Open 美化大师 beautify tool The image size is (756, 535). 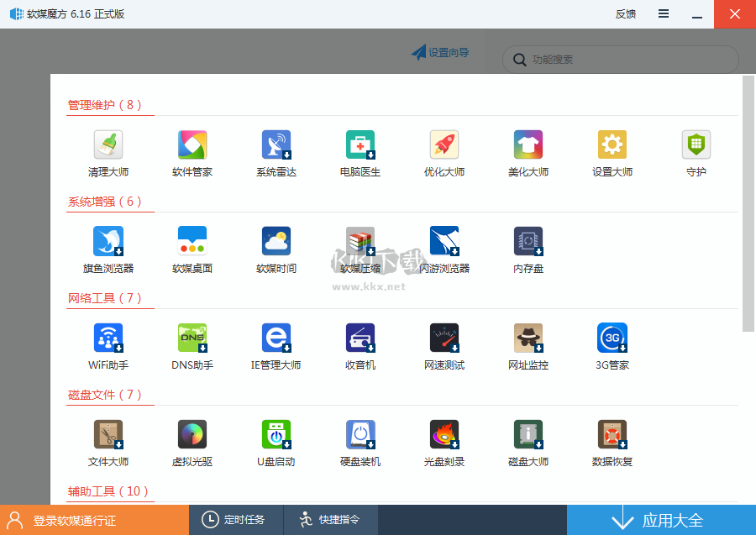tap(528, 153)
